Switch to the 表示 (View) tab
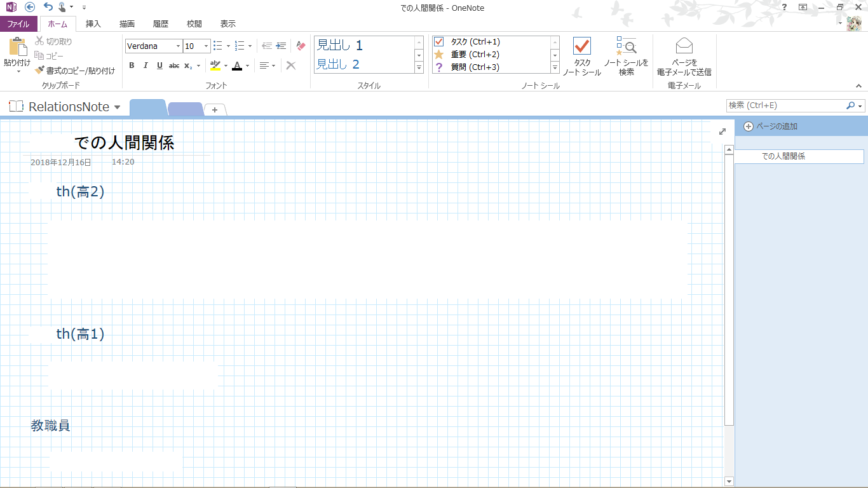This screenshot has height=488, width=868. tap(227, 24)
